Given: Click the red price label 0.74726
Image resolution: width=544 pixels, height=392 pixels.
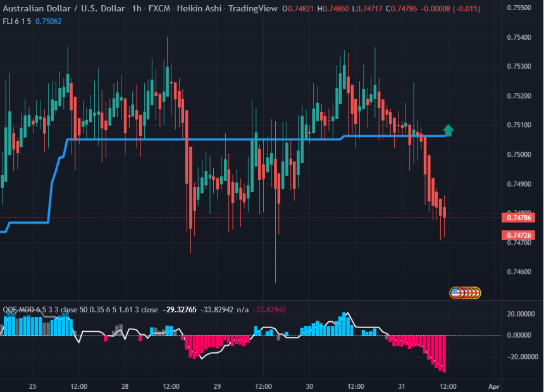Looking at the screenshot, I should [x=519, y=235].
